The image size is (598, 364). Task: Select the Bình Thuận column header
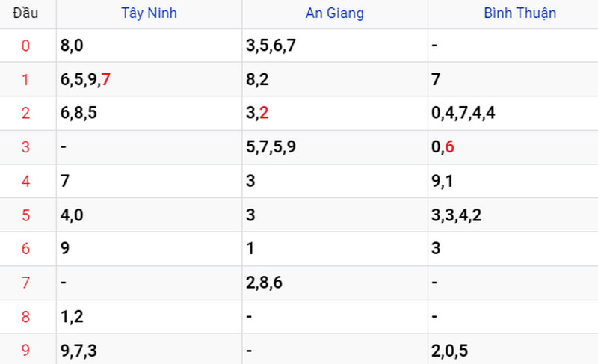pos(520,13)
